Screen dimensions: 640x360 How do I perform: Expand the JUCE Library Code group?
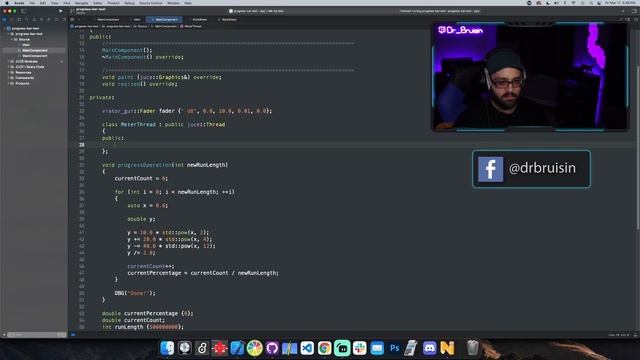tap(8, 67)
